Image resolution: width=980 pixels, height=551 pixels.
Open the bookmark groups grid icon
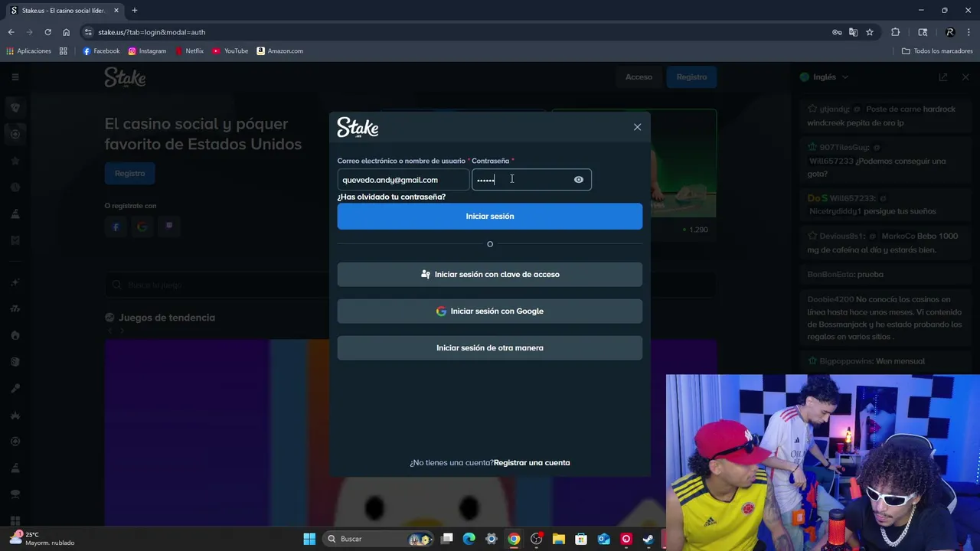click(x=64, y=51)
